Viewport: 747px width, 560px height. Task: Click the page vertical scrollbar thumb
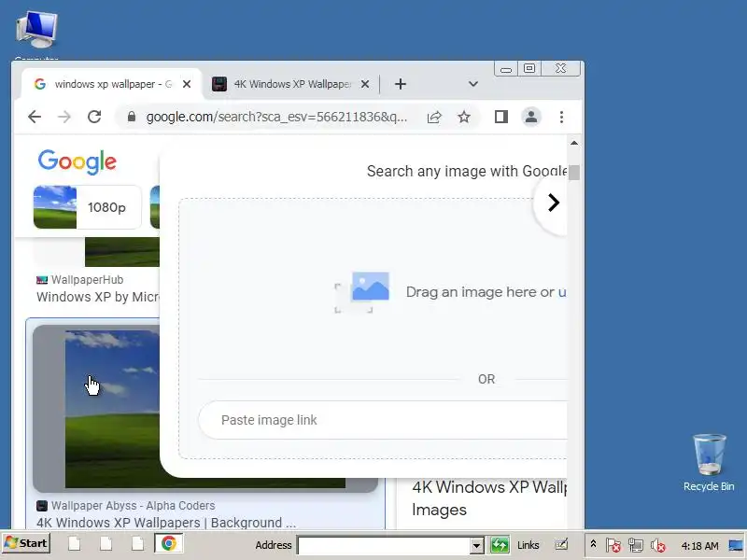tap(574, 173)
